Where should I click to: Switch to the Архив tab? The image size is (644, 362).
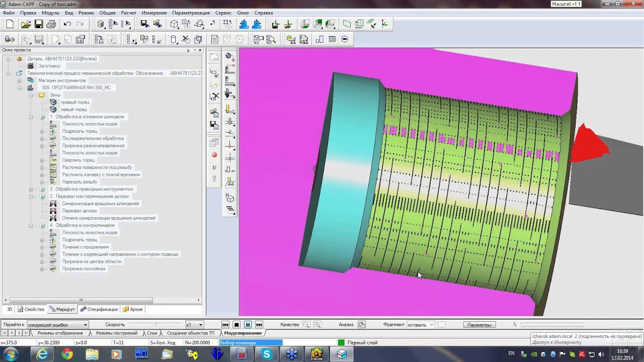coord(133,309)
